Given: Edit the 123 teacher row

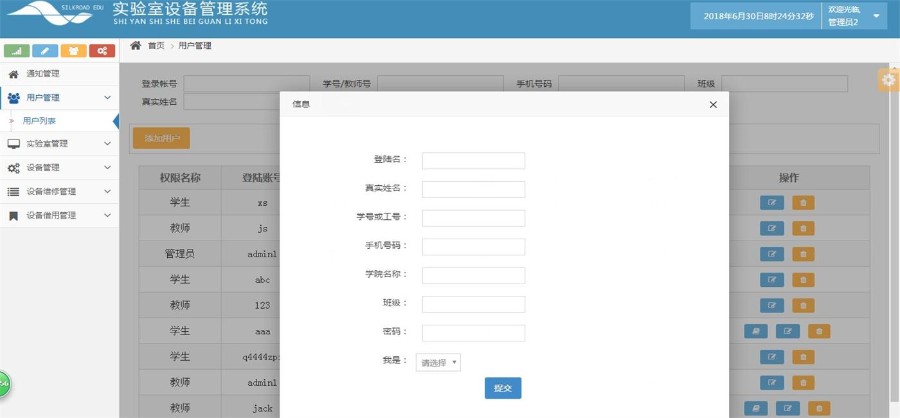Looking at the screenshot, I should 771,305.
